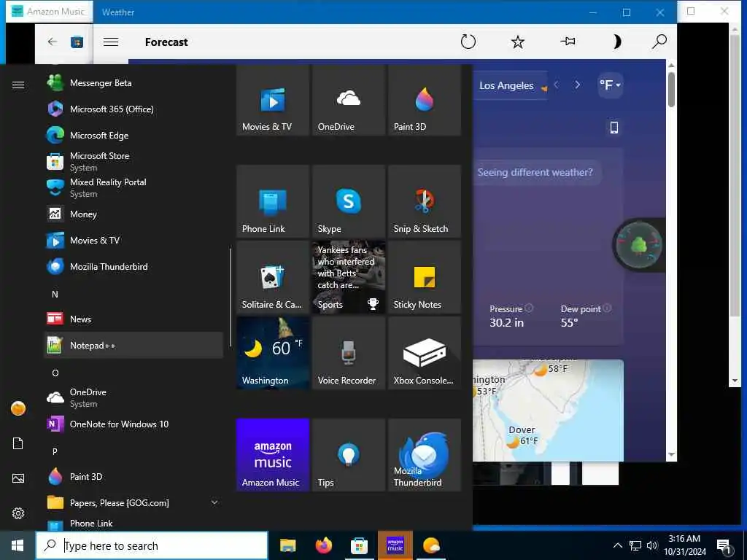The height and width of the screenshot is (560, 747).
Task: Expand the Papers, Please [GOG.com] folder
Action: pos(133,503)
